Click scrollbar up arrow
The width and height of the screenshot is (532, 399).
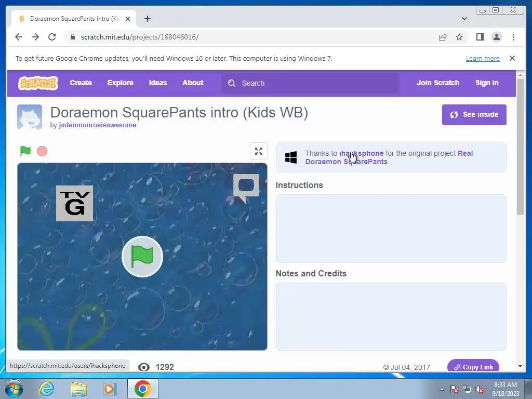point(520,75)
